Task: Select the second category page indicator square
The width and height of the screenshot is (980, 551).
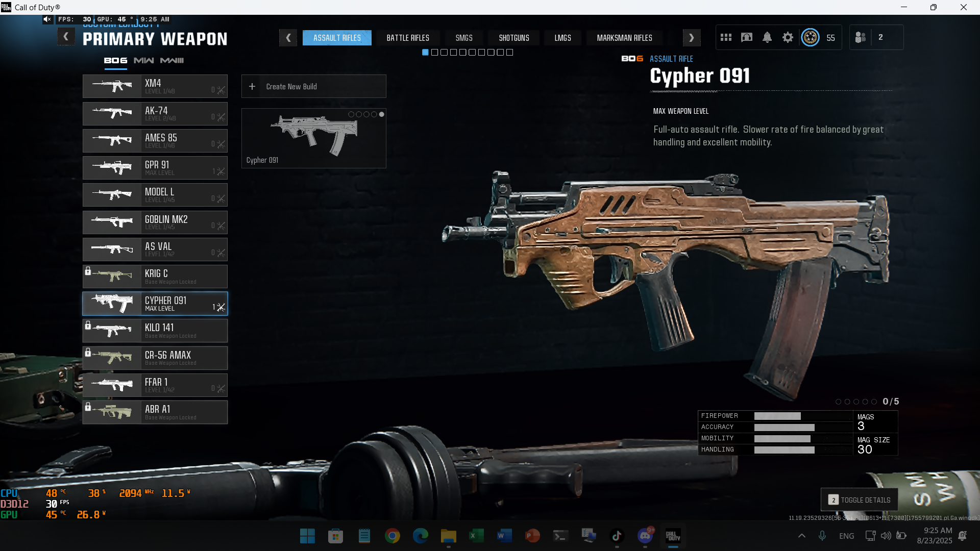Action: pos(434,53)
